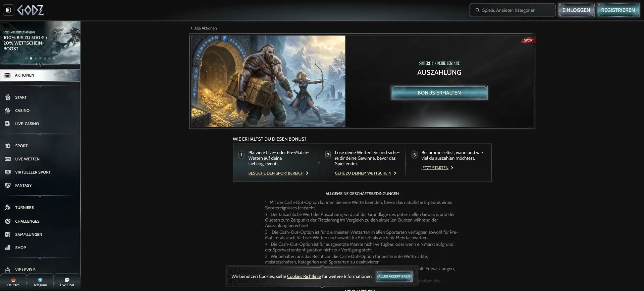Image resolution: width=644 pixels, height=291 pixels.
Task: Select Casino in the sidebar menu
Action: [x=22, y=111]
